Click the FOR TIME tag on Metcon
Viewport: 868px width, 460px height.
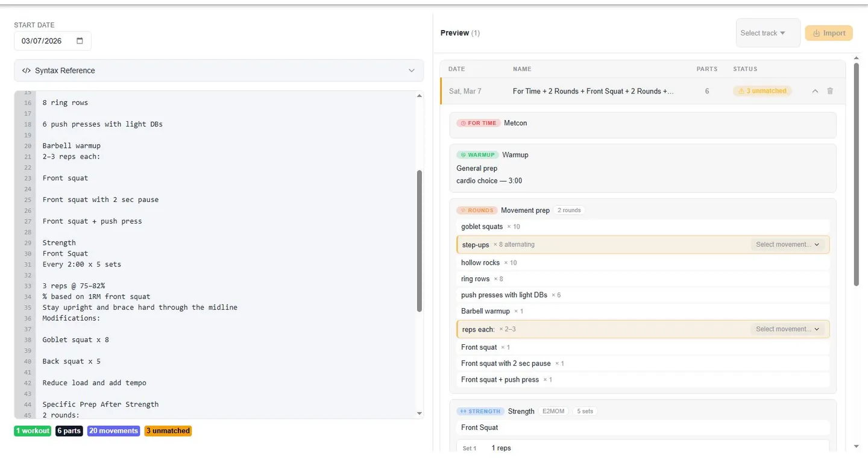[478, 123]
